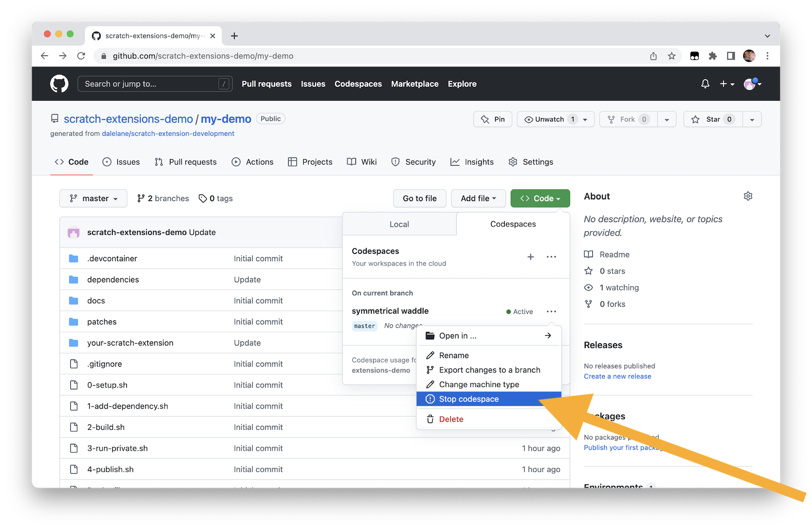This screenshot has width=812, height=530.
Task: Open Codespaces header three-dot options
Action: pos(551,257)
